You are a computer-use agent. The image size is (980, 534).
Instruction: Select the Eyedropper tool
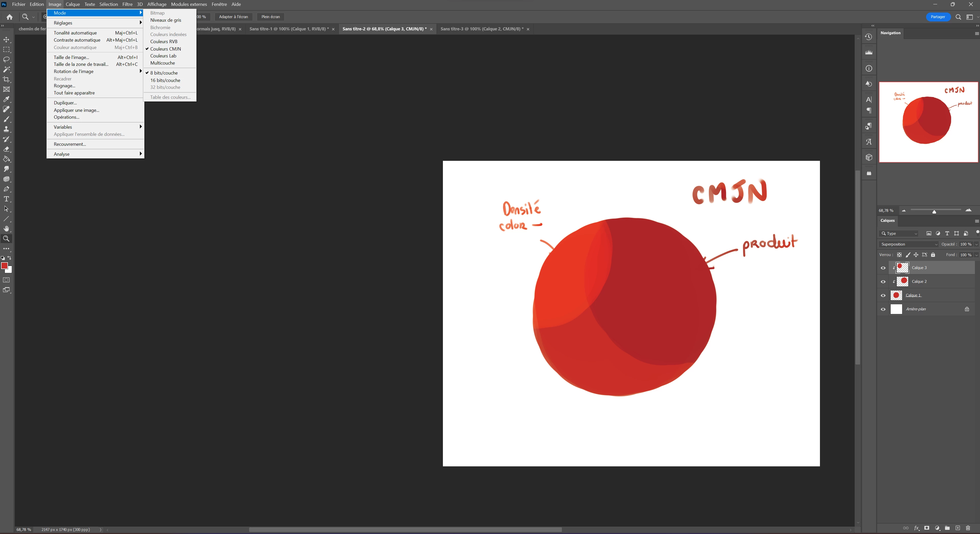click(x=6, y=99)
